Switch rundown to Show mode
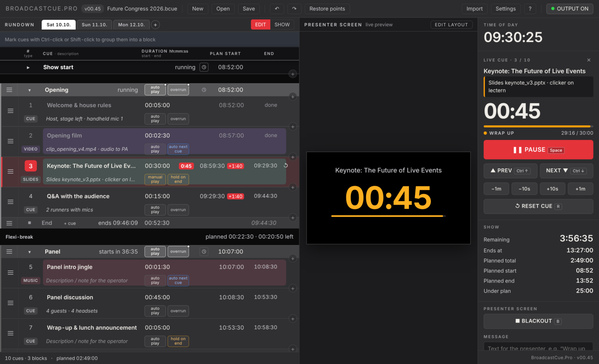599x364 pixels. (282, 25)
